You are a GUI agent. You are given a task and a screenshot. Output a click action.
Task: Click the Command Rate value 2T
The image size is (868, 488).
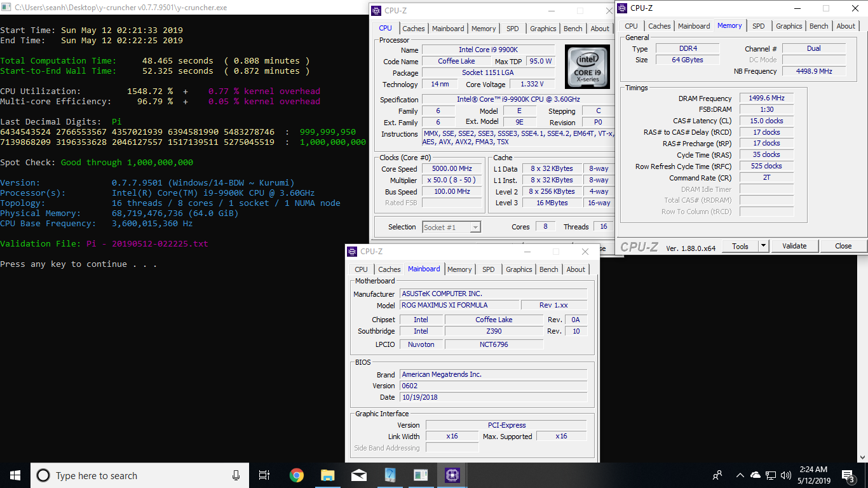766,178
